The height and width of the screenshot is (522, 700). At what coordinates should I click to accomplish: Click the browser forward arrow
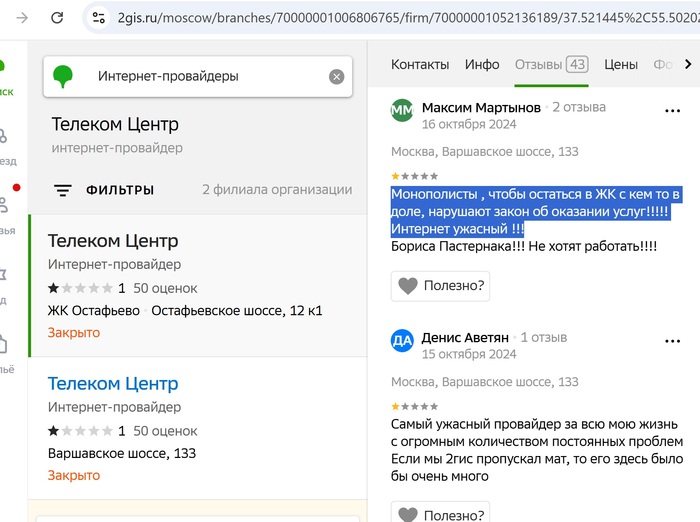pos(21,18)
